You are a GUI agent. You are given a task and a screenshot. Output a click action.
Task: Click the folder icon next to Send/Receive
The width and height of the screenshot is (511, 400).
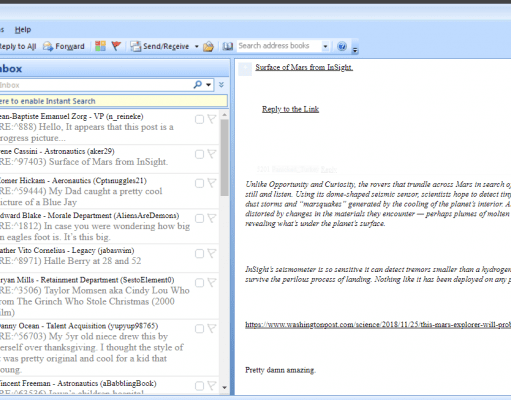point(208,46)
